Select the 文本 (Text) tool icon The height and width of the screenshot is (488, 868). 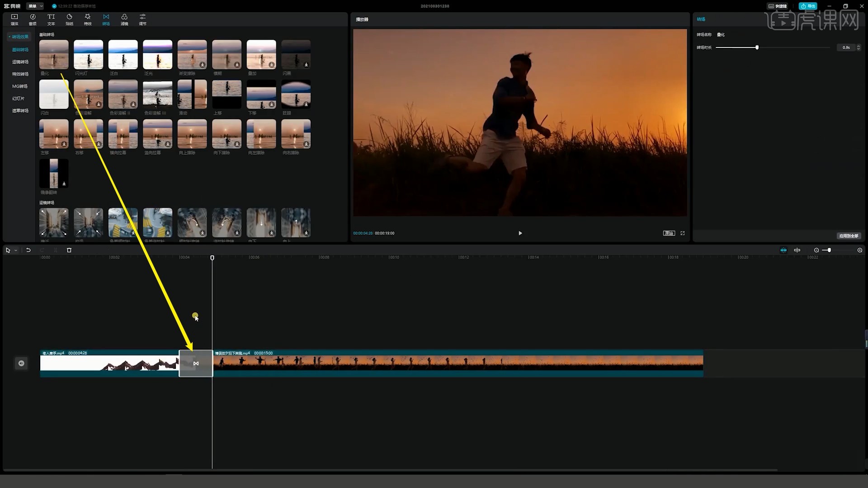(x=51, y=19)
